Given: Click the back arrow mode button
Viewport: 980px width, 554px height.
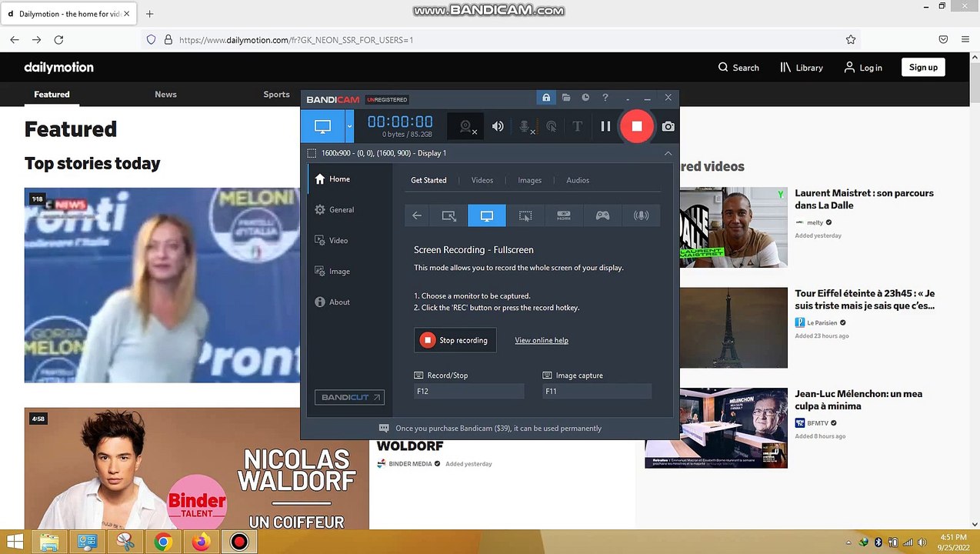Looking at the screenshot, I should point(417,215).
